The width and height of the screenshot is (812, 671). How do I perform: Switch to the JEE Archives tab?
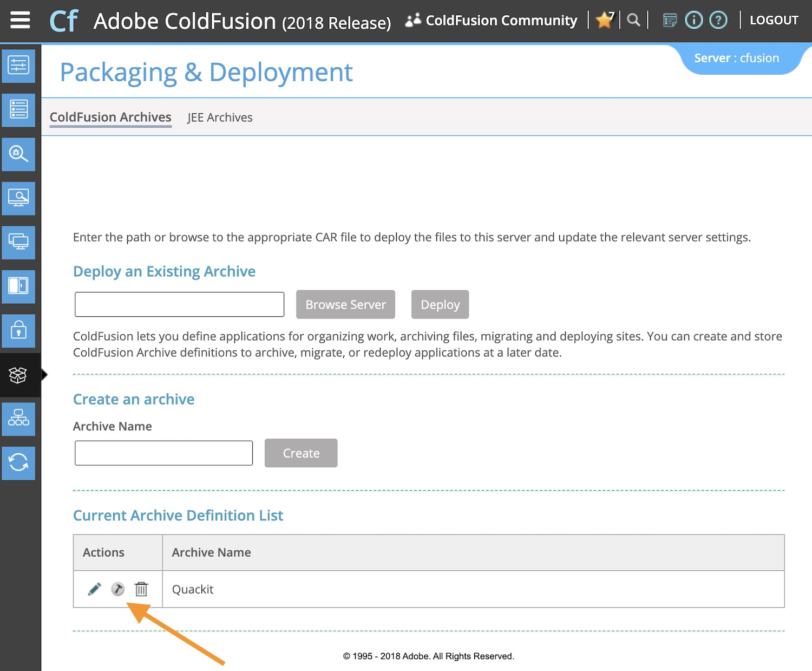pos(220,118)
